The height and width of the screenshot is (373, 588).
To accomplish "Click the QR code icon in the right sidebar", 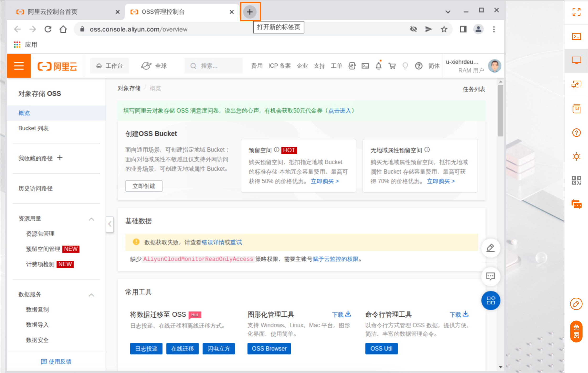I will 576,180.
